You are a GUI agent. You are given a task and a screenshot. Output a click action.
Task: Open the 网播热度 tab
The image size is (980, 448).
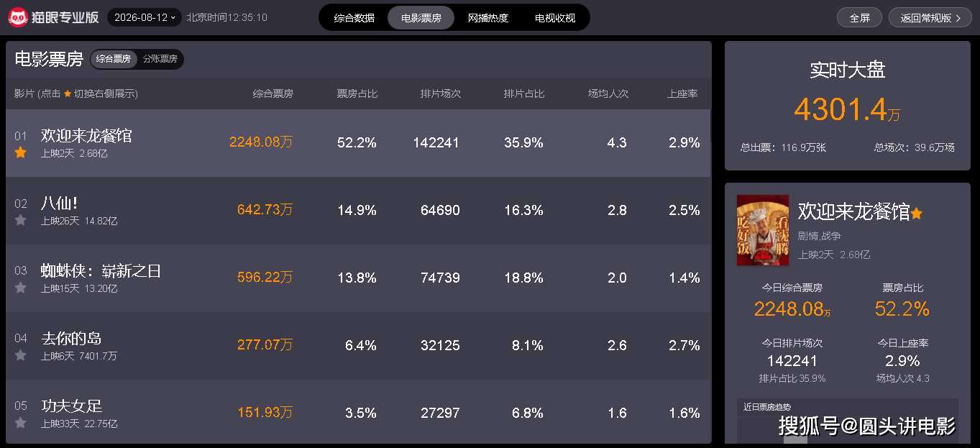click(488, 18)
